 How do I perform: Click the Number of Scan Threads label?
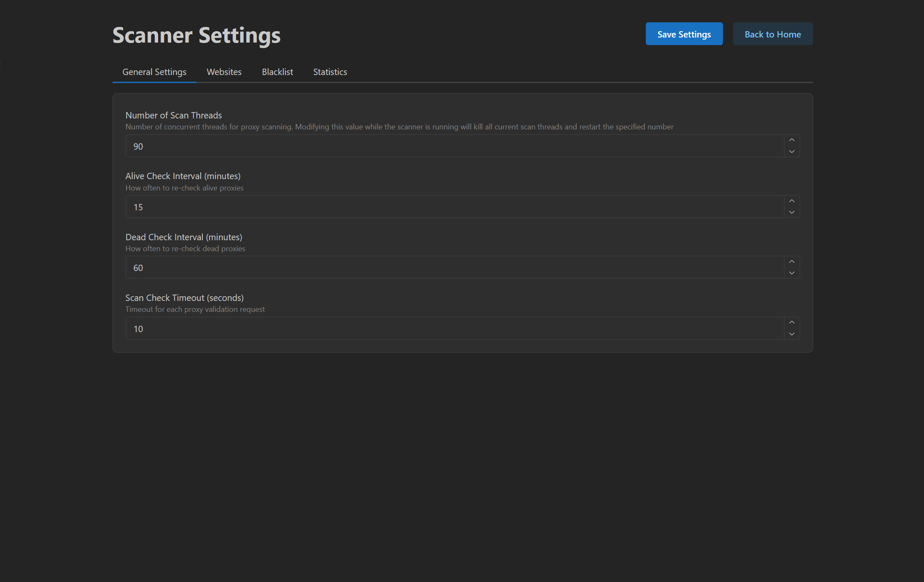click(x=173, y=115)
